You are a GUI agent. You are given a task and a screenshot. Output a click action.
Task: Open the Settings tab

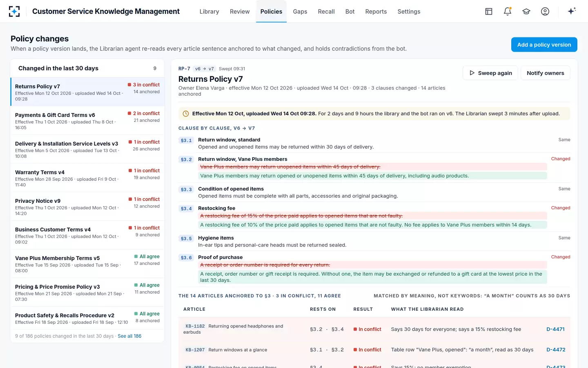pos(409,11)
